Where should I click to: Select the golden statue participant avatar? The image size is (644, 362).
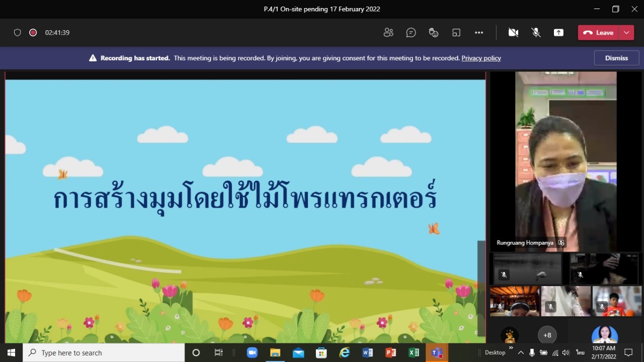pos(510,335)
